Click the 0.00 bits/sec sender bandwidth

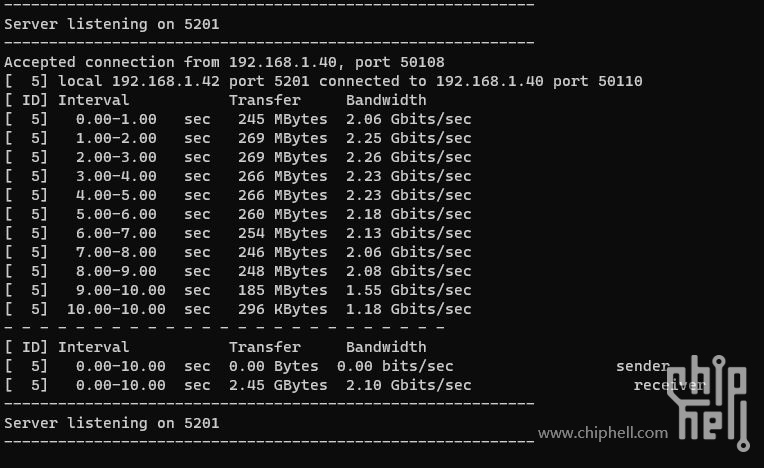pyautogui.click(x=395, y=366)
